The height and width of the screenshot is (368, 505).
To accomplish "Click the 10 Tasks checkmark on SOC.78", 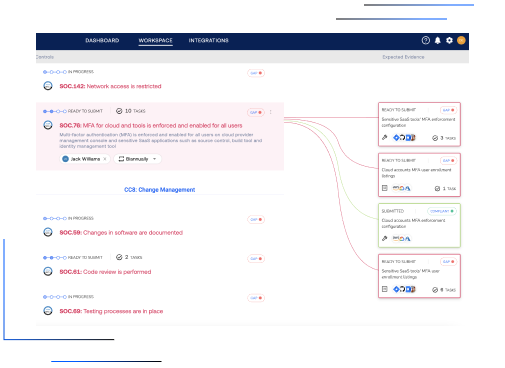I will [x=119, y=111].
